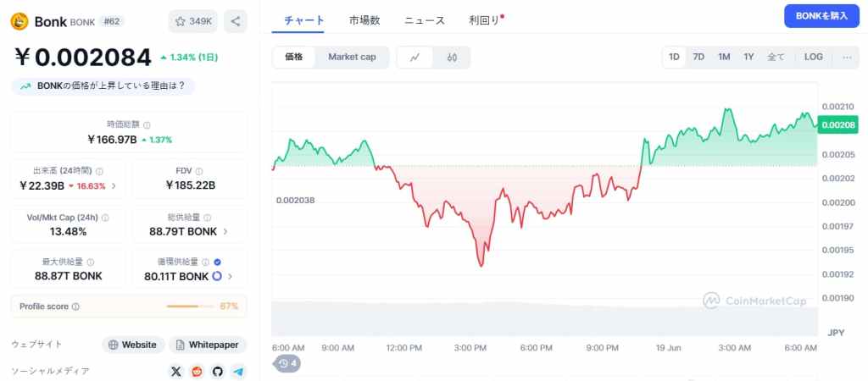Viewport: 868px width, 381px height.
Task: Toggle chart to Market cap view
Action: pyautogui.click(x=352, y=57)
